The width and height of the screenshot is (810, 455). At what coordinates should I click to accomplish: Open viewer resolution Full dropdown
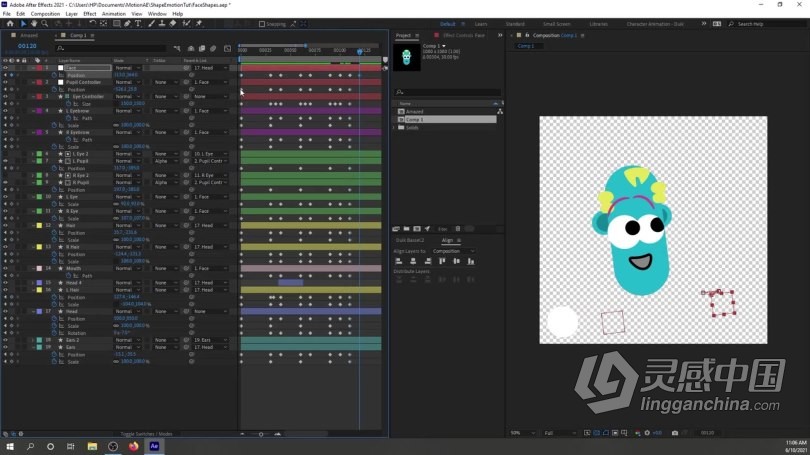coord(559,433)
